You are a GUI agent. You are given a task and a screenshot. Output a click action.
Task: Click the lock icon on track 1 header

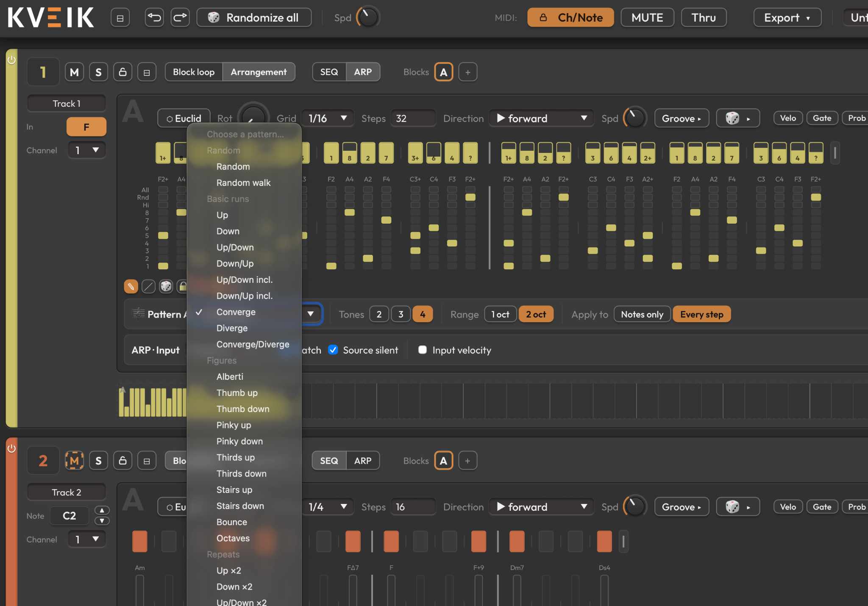tap(122, 72)
